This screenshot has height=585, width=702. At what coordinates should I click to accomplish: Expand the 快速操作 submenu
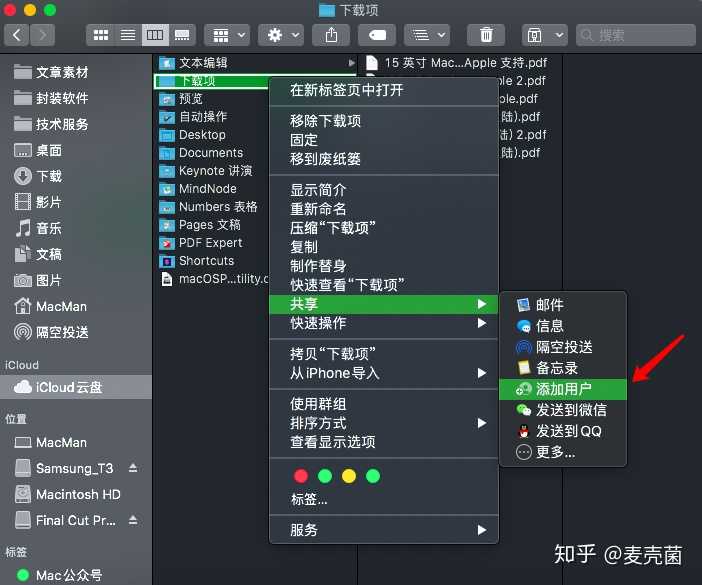tap(384, 323)
